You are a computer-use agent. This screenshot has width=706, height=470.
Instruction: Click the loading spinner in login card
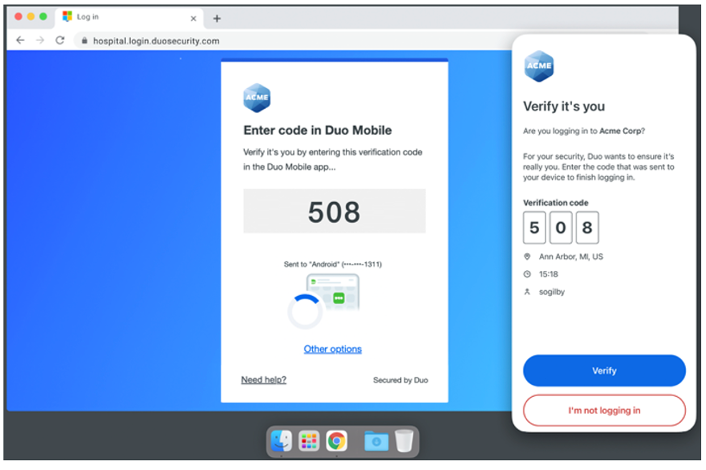click(305, 311)
